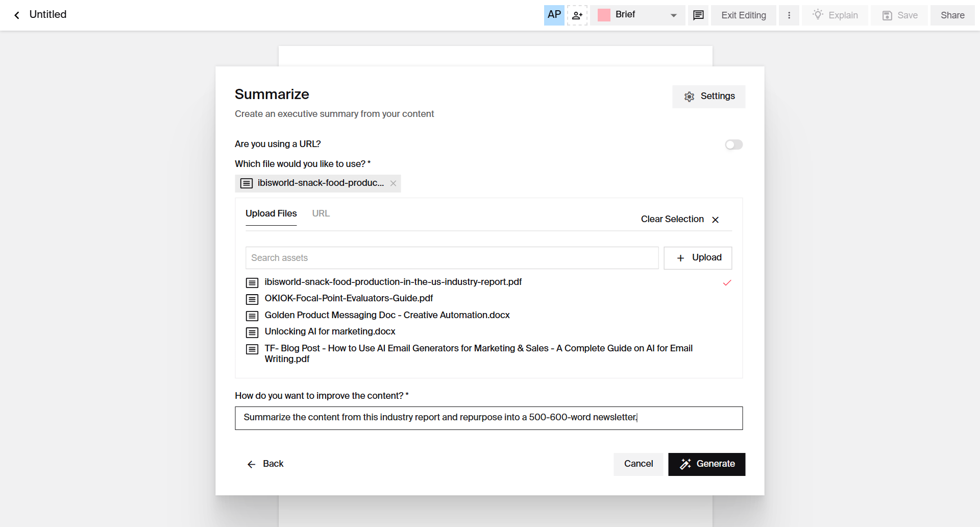Click the magic wand icon on Generate
Viewport: 980px width, 527px height.
pos(685,464)
